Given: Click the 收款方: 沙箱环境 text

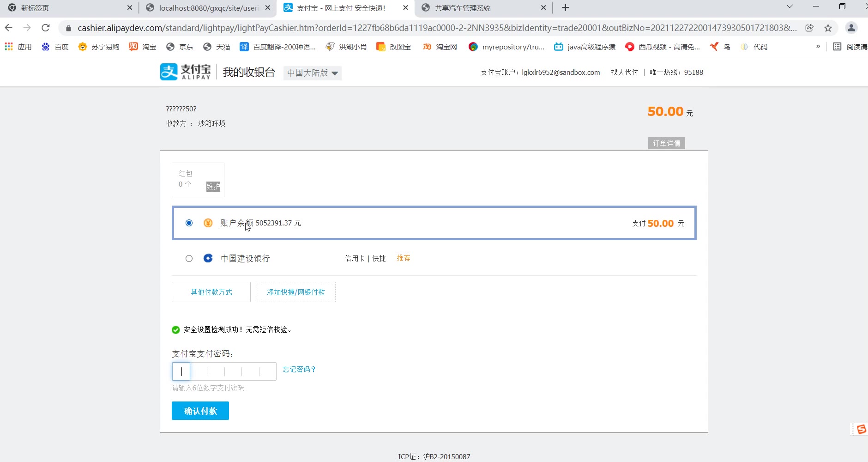Looking at the screenshot, I should (196, 123).
